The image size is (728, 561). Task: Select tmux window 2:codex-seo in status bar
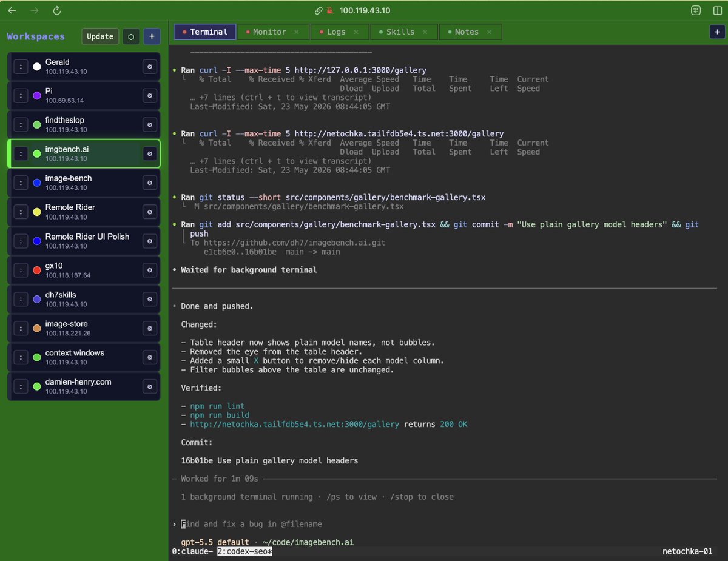click(244, 551)
